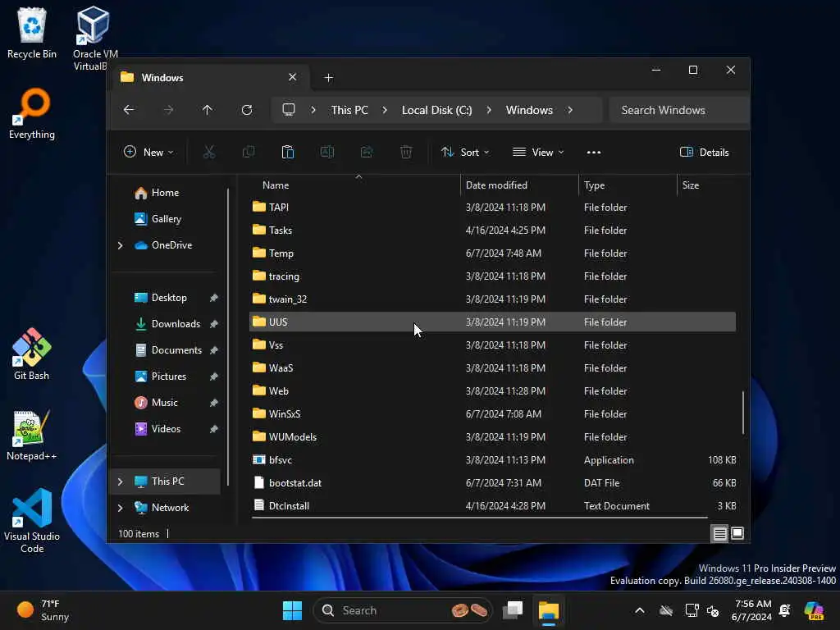
Task: Select the twain_32 folder
Action: (x=492, y=299)
